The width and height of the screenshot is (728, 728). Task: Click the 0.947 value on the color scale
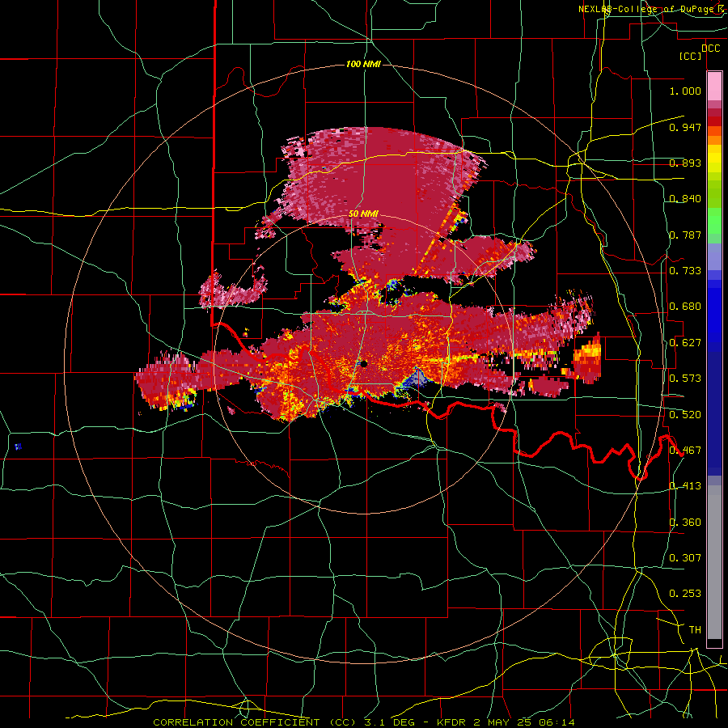pos(685,127)
